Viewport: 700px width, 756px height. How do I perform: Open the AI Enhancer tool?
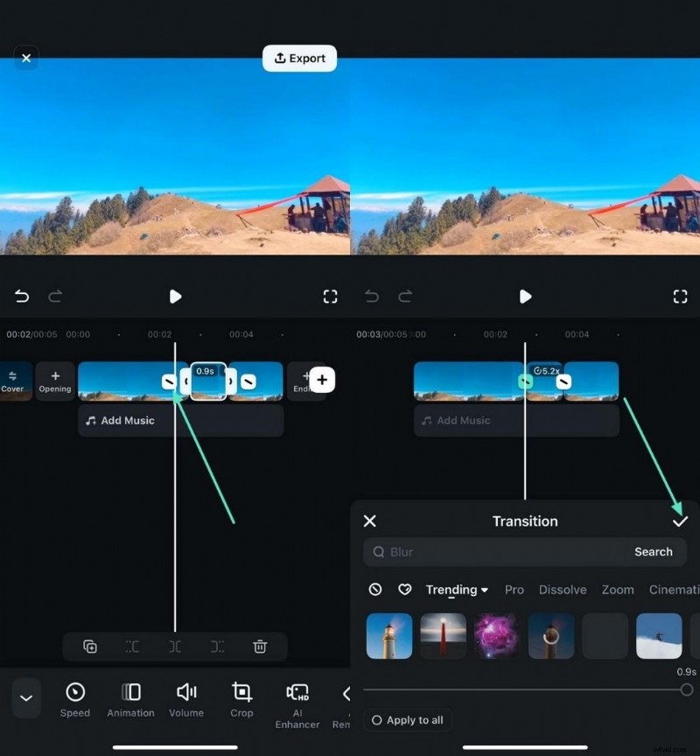(297, 700)
